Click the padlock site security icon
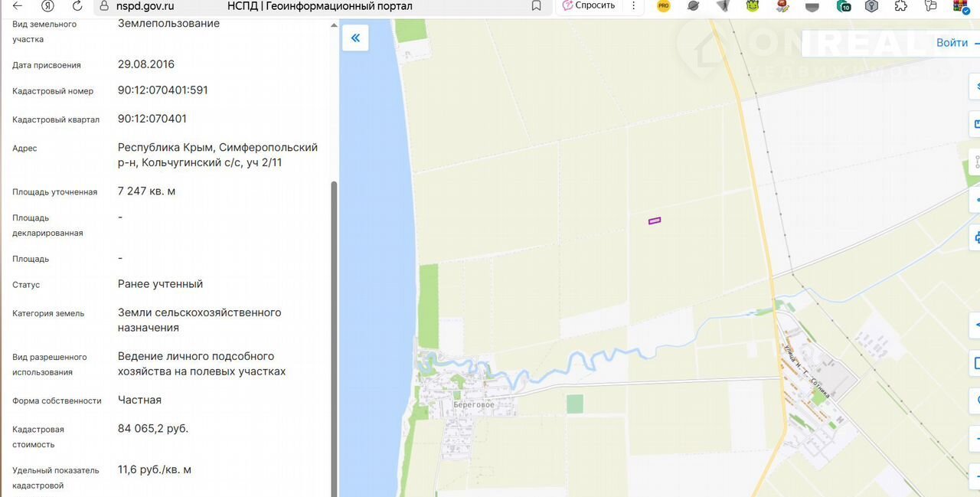Viewport: 980px width, 497px height. (105, 6)
